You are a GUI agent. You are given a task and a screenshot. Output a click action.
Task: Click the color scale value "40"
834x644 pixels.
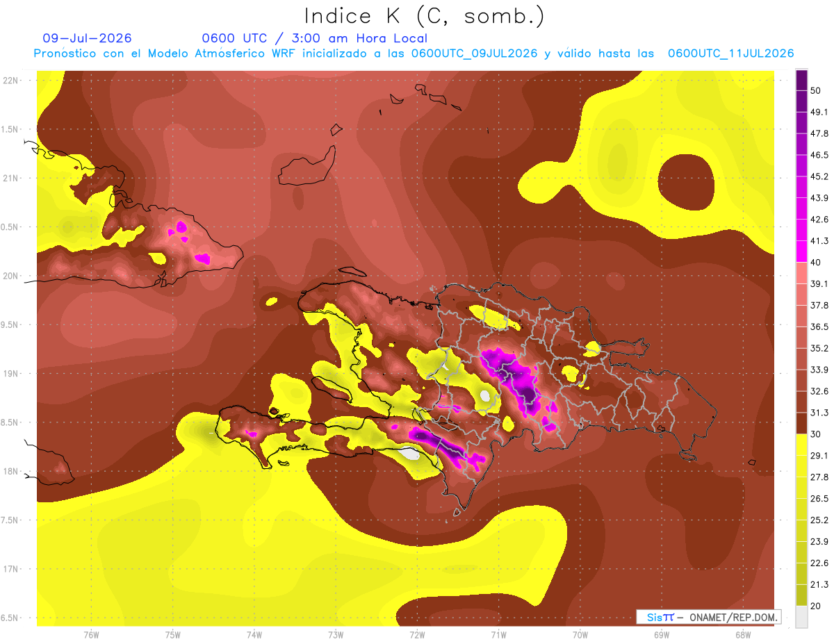click(x=817, y=263)
